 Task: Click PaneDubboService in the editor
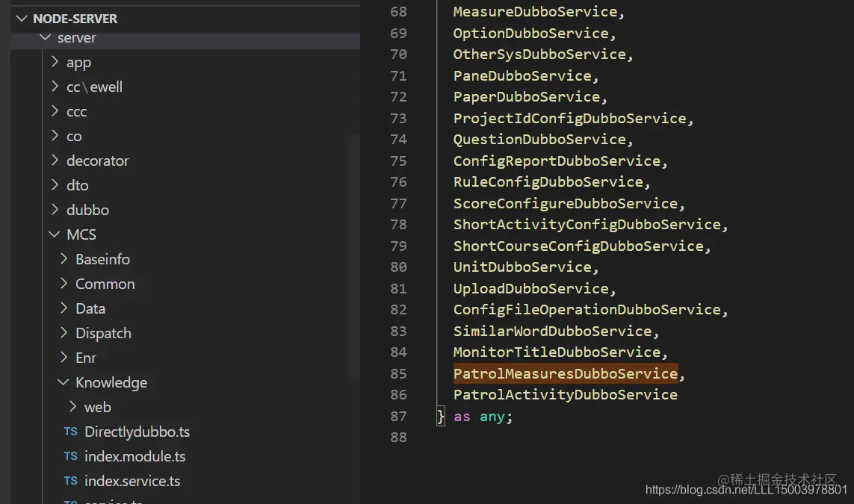522,75
